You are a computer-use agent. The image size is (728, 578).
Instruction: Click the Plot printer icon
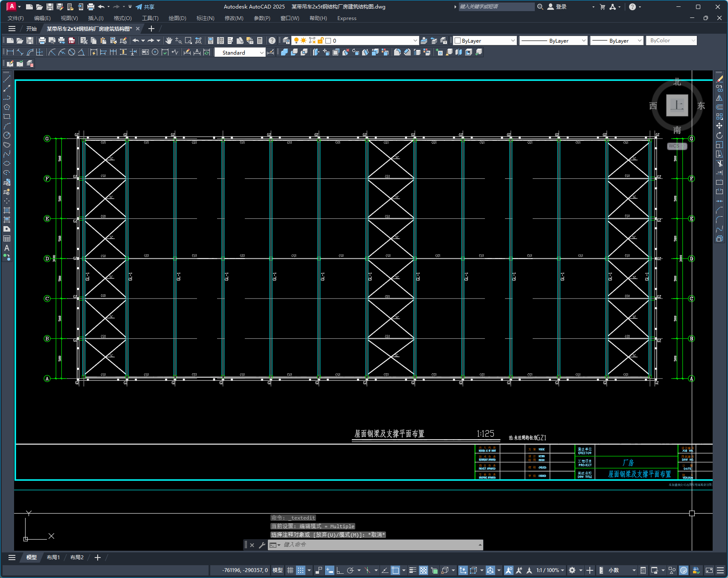(x=42, y=41)
